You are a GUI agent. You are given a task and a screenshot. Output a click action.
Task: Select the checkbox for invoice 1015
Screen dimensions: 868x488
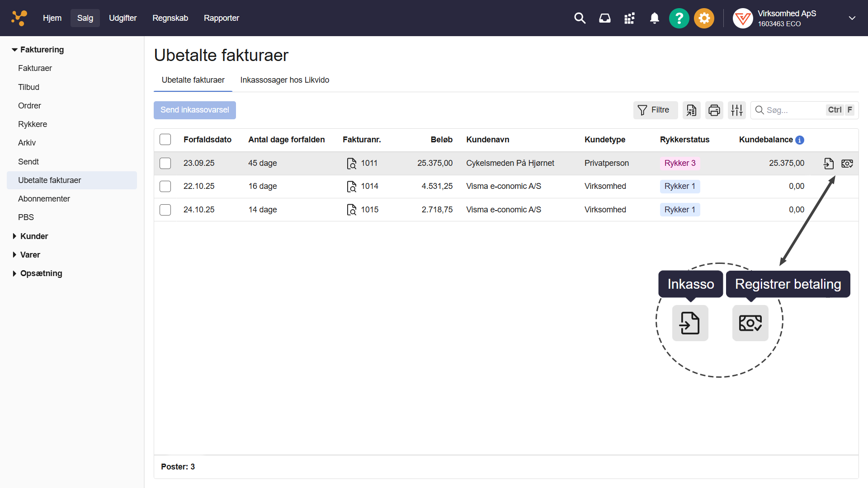(x=165, y=210)
